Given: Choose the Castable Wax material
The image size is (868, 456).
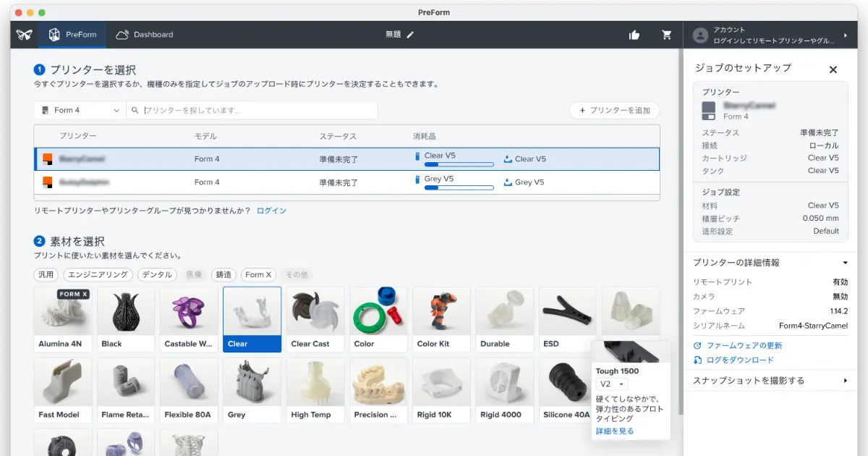Looking at the screenshot, I should [x=189, y=319].
